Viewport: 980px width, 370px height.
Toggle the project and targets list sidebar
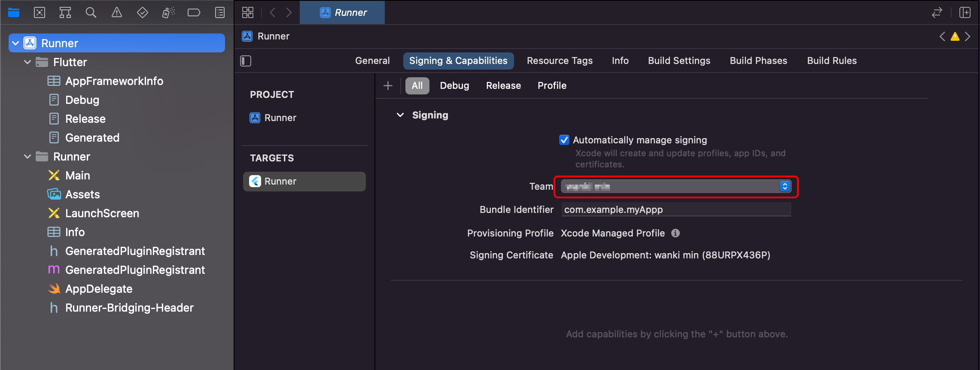tap(246, 61)
